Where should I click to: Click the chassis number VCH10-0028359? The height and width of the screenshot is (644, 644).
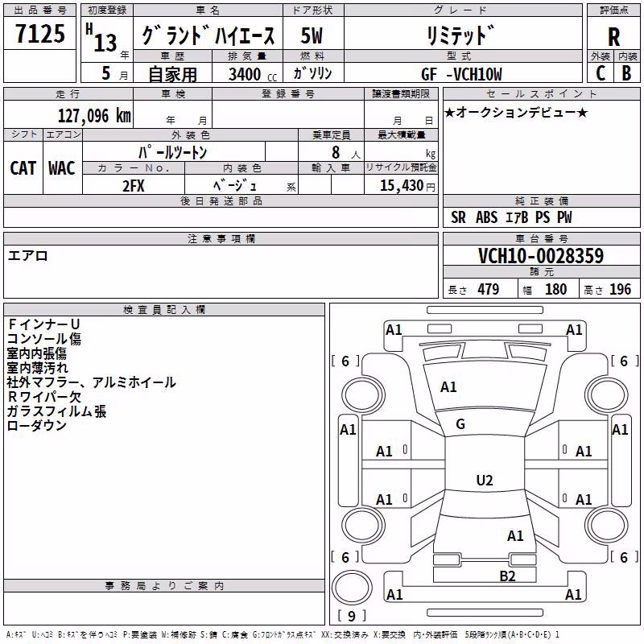coord(541,256)
